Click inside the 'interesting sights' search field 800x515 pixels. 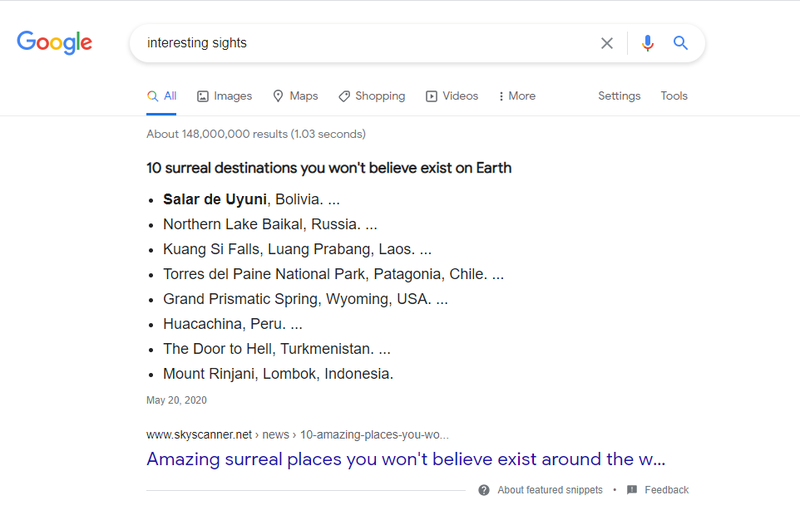coord(367,43)
